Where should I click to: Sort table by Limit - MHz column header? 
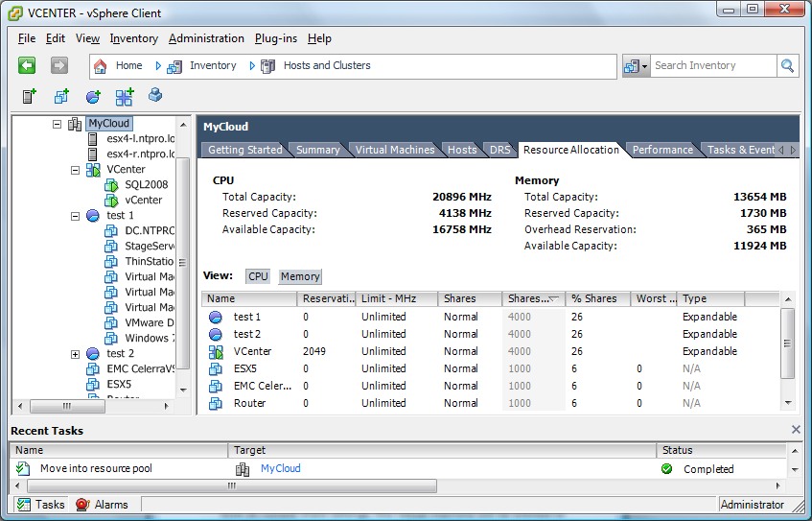[x=397, y=298]
